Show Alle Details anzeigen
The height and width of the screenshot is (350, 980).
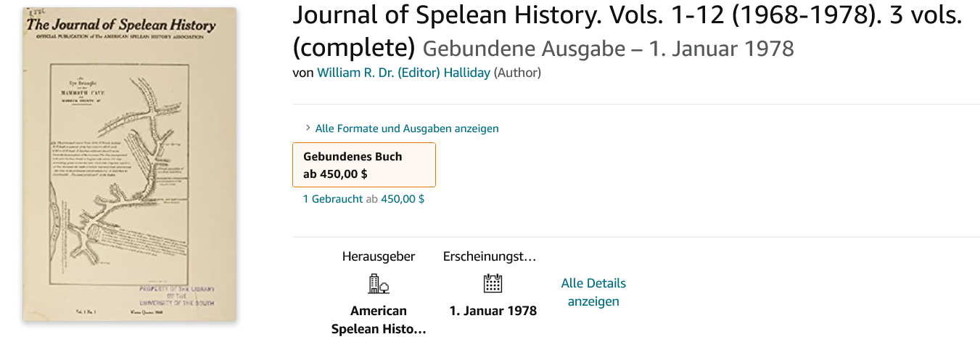593,292
